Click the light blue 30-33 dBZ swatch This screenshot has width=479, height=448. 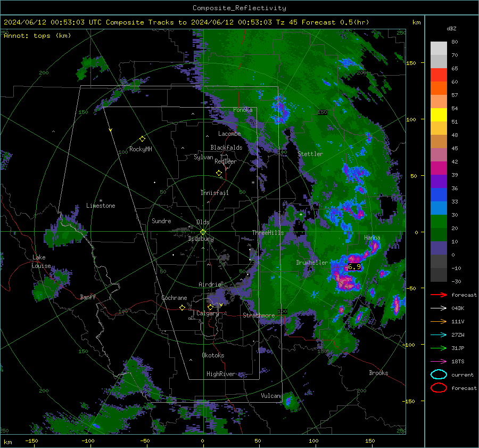pos(439,208)
